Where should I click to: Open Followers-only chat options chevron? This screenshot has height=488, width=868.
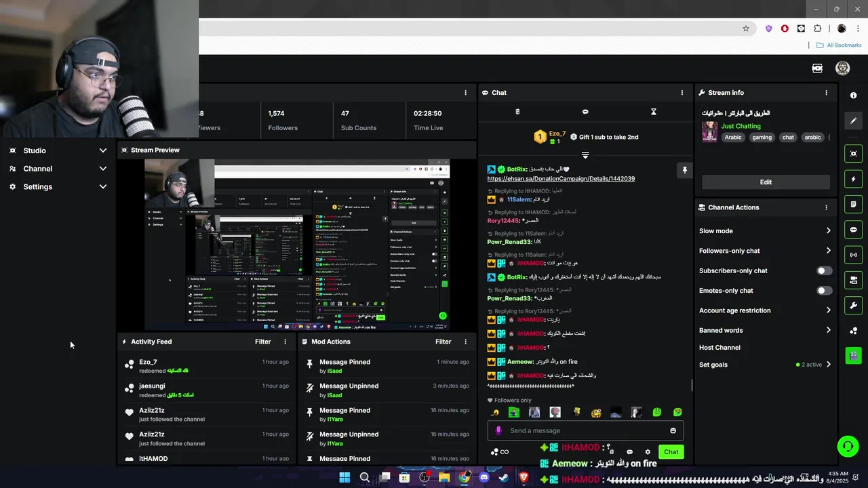829,251
